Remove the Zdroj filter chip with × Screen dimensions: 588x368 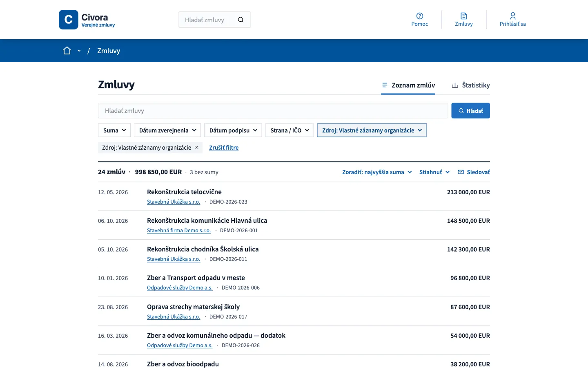pos(197,148)
